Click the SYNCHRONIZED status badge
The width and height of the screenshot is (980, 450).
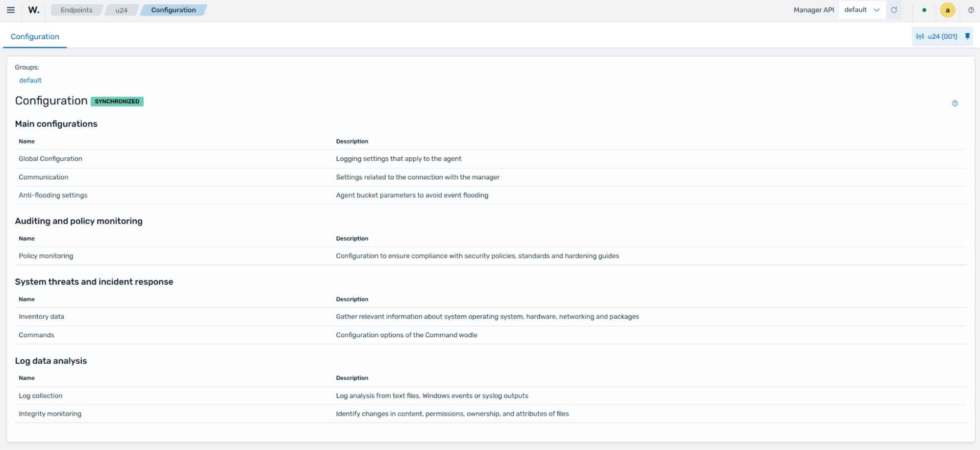click(117, 101)
